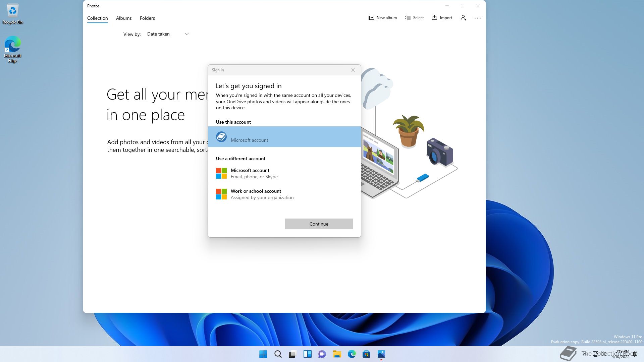Open File Explorer from taskbar
644x362 pixels.
tap(337, 354)
